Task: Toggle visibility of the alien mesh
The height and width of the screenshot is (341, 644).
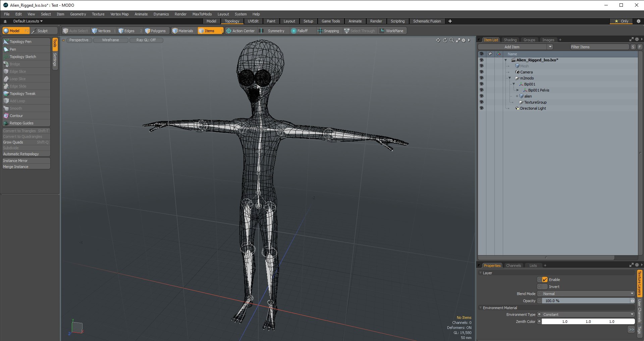Action: click(481, 96)
